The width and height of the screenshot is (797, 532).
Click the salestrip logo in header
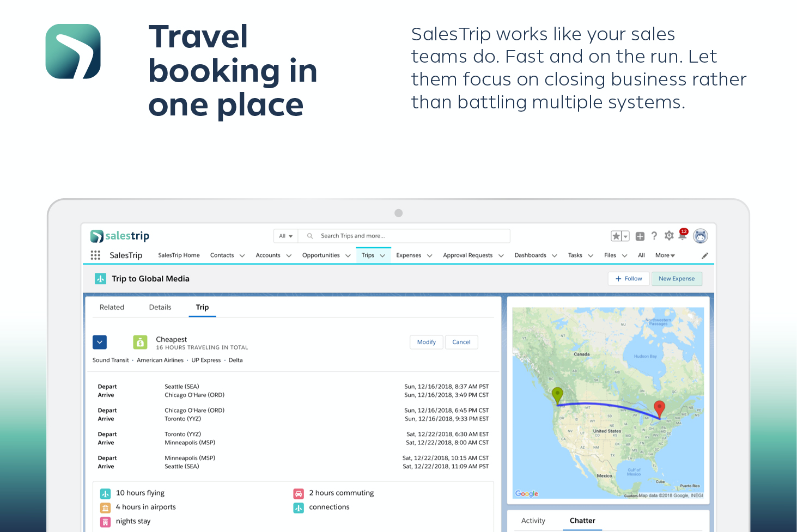(120, 236)
